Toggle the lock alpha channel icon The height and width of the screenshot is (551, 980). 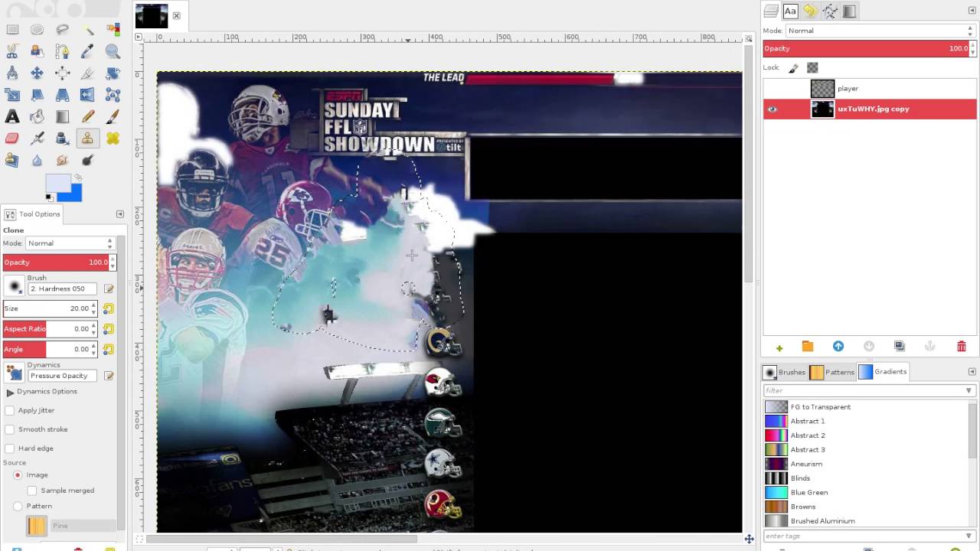coord(812,67)
